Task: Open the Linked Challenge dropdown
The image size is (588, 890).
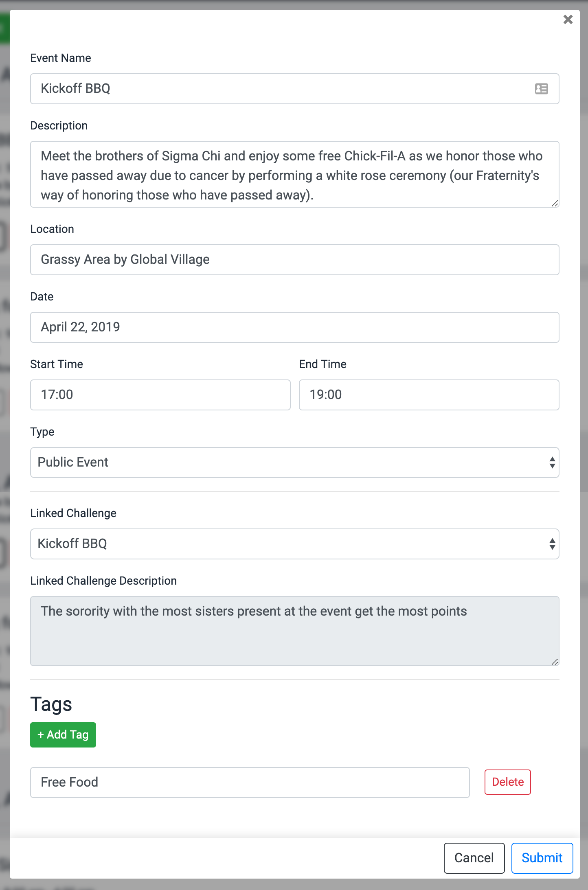Action: tap(285, 544)
